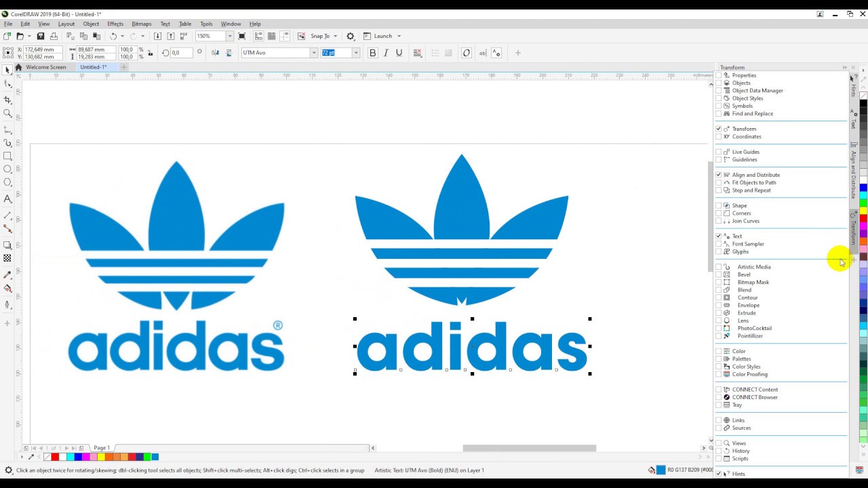The width and height of the screenshot is (868, 488).
Task: Click the Publish to PDF icon
Action: click(x=183, y=36)
